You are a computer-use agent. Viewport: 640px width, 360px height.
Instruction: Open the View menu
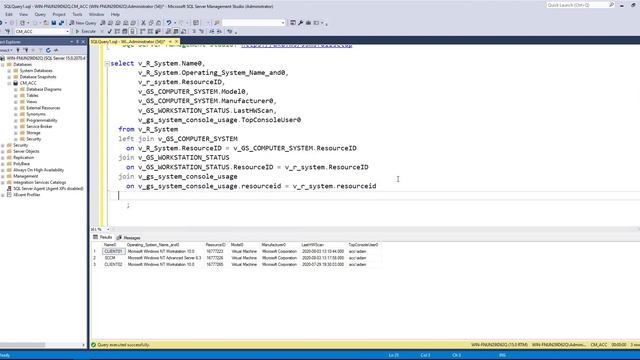pyautogui.click(x=24, y=14)
